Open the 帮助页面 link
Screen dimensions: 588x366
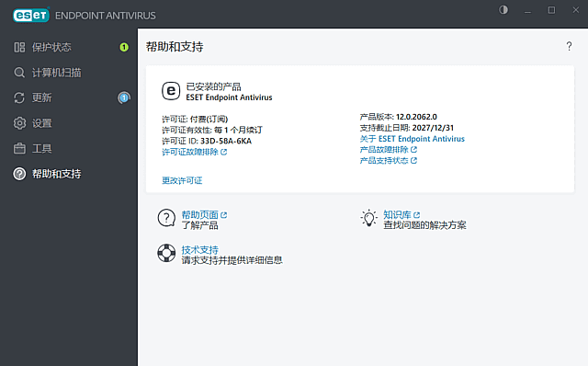click(204, 214)
